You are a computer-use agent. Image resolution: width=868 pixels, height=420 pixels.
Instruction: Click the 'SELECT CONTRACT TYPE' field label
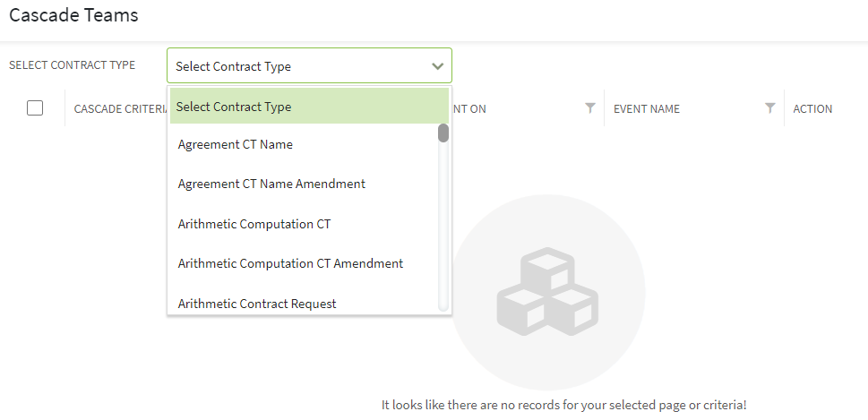[x=72, y=65]
